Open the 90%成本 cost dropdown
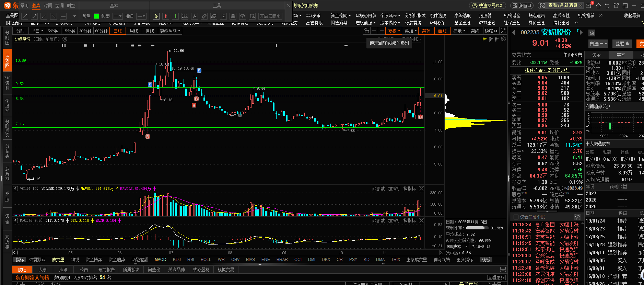 coord(457,247)
